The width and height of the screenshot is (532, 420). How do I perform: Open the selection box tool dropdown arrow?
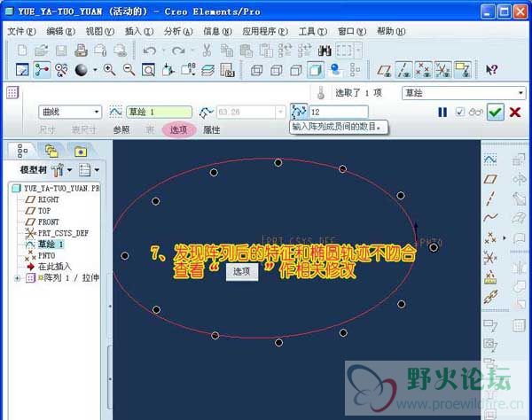point(358,51)
